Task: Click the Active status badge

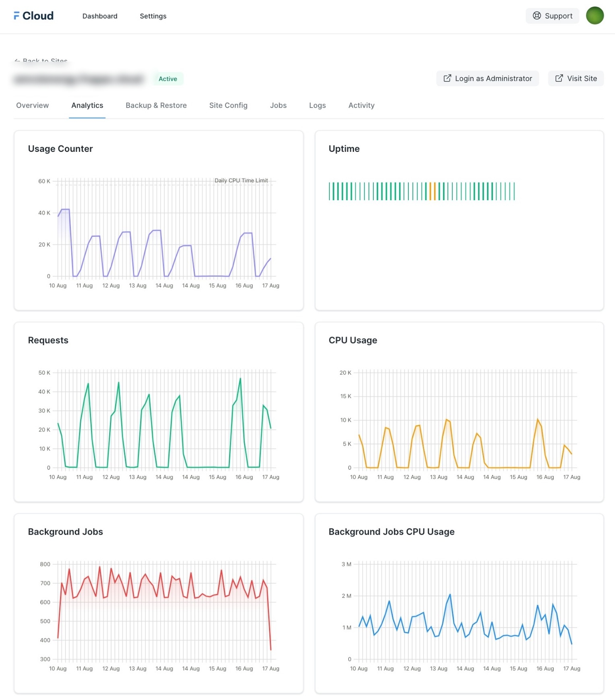Action: [x=168, y=79]
